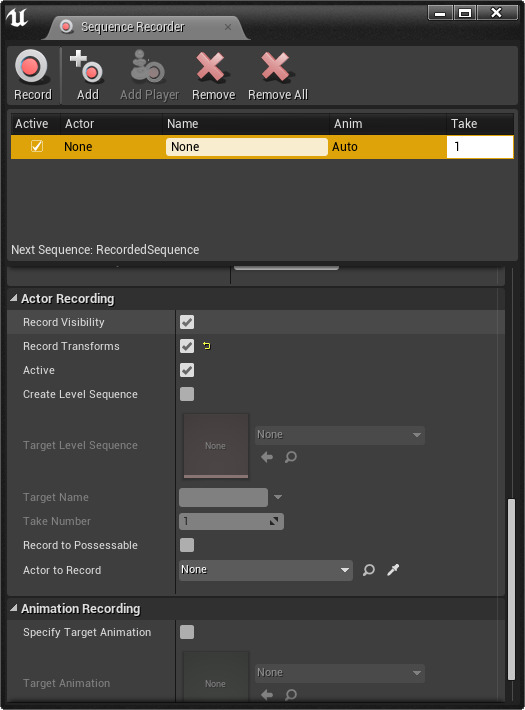
Task: Click the Take value field in list row
Action: [480, 147]
